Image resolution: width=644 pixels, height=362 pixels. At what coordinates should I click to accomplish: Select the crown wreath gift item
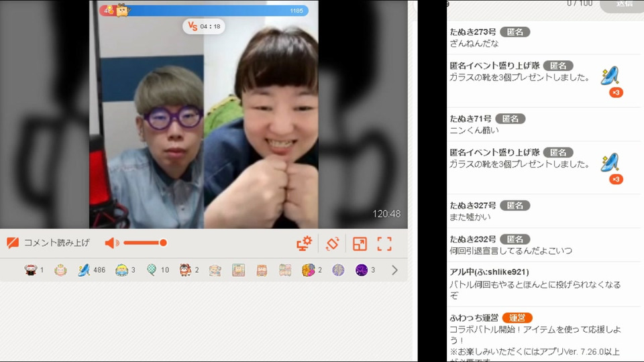point(60,269)
